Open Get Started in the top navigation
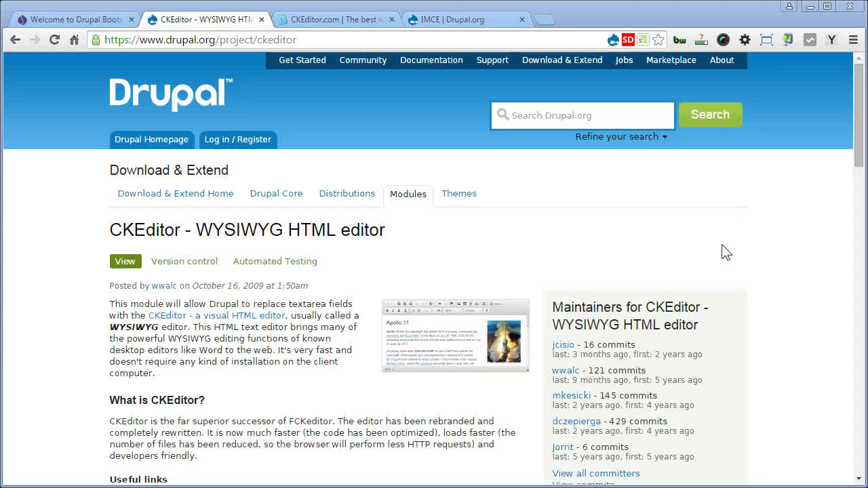Screen dimensions: 868x488 [x=302, y=60]
